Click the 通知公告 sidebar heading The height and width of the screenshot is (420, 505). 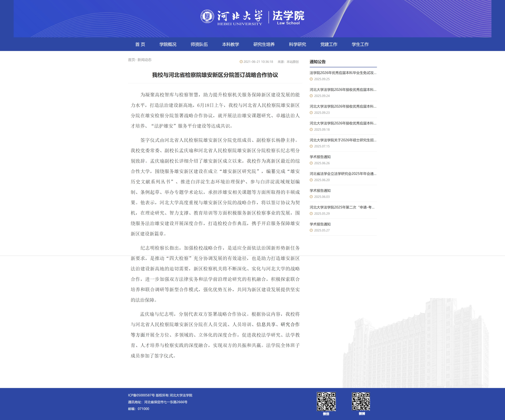(317, 62)
